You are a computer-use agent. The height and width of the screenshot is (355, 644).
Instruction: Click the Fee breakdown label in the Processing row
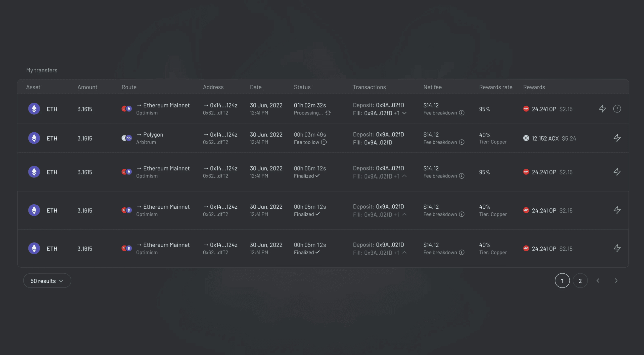click(x=440, y=113)
